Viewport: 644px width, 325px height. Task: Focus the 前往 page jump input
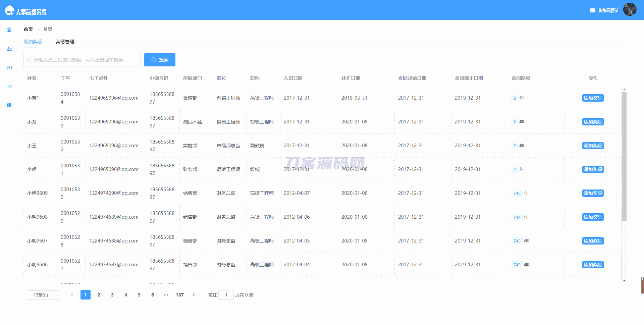[x=226, y=295]
